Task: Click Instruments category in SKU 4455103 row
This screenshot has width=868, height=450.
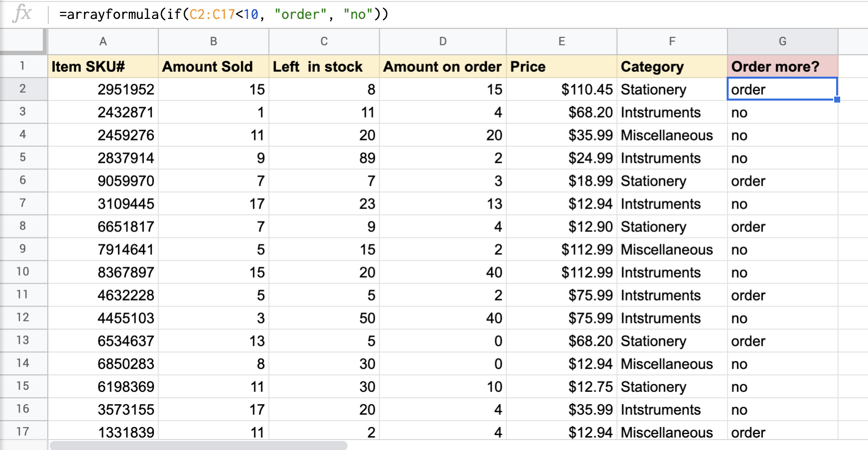Action: pos(672,318)
